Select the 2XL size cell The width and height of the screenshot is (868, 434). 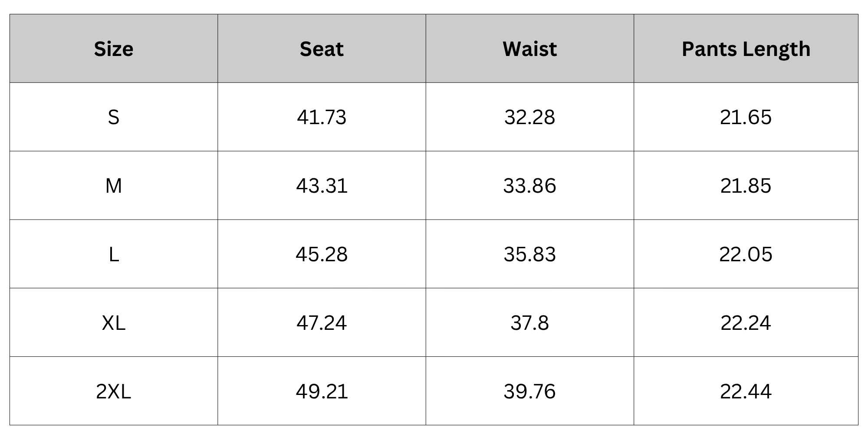tap(114, 391)
